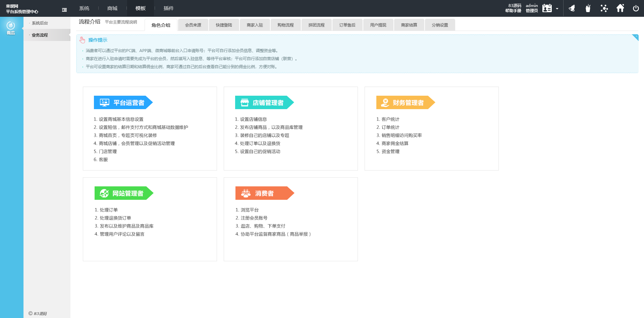Open the 系统 top menu

coord(84,8)
